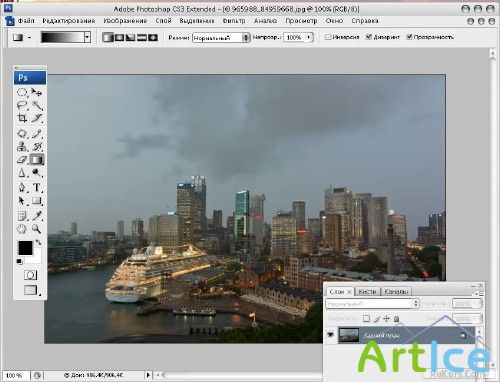500x382 pixels.
Task: Open the Фильтр menu
Action: tap(234, 21)
